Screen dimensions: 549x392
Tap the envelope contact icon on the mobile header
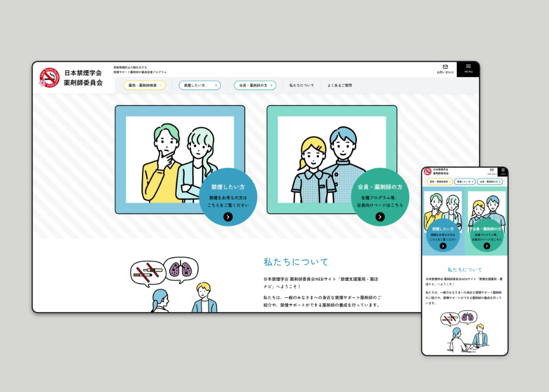(x=492, y=169)
